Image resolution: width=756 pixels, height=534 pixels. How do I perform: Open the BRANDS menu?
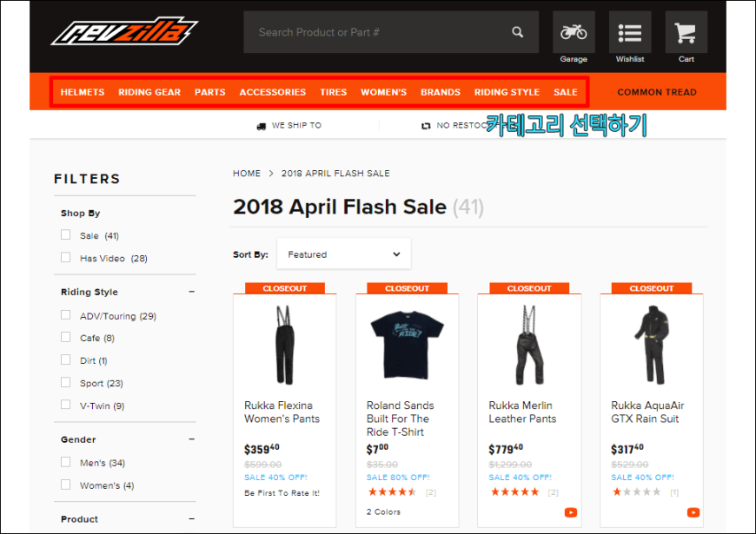(441, 92)
